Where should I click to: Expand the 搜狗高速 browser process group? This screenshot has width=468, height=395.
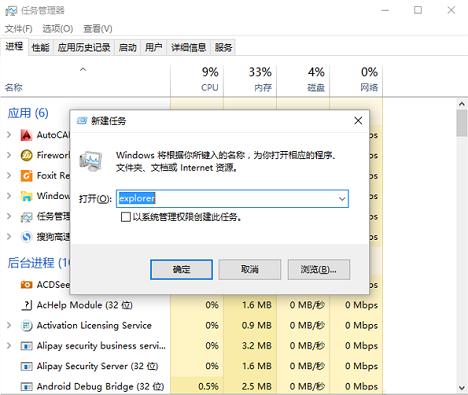click(x=9, y=237)
